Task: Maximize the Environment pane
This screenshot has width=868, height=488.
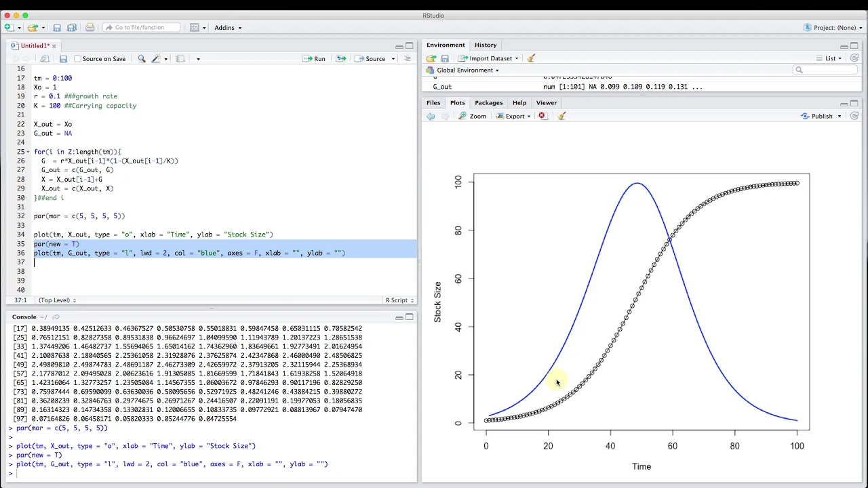Action: pos(854,46)
